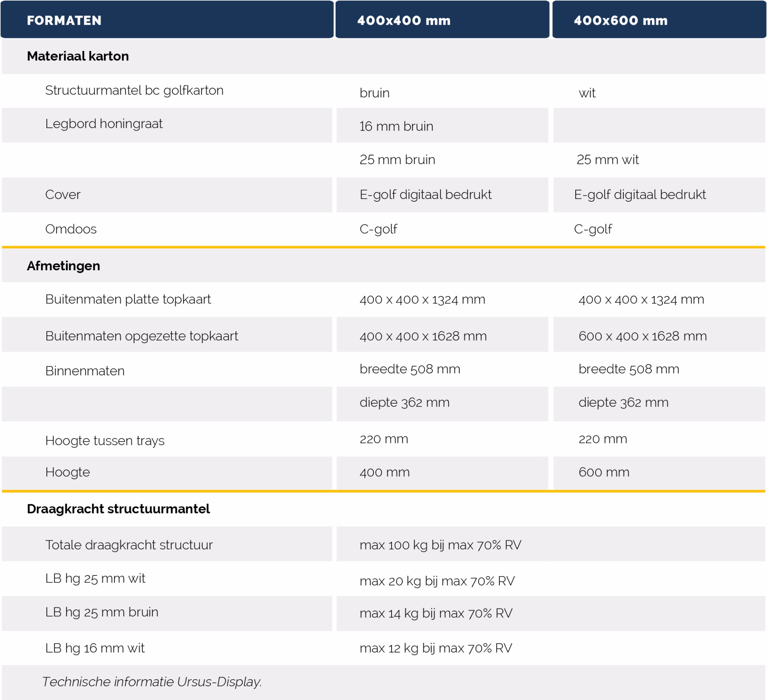This screenshot has width=767, height=700.
Task: Select the 600 x 400 x 1628 mm value
Action: (x=642, y=336)
